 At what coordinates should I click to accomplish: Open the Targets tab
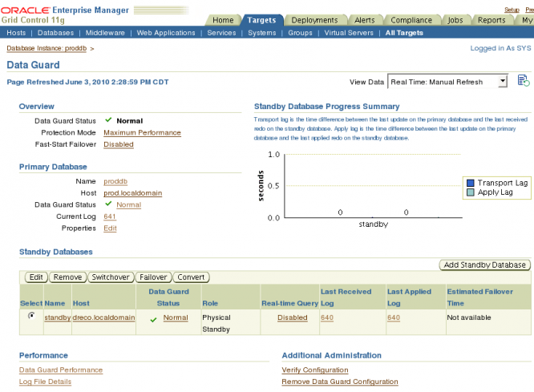click(261, 20)
